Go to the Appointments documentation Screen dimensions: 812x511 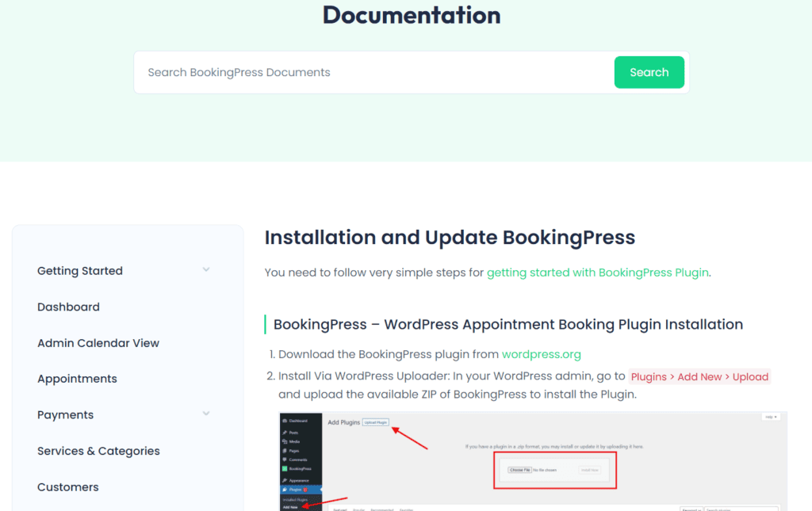click(77, 379)
